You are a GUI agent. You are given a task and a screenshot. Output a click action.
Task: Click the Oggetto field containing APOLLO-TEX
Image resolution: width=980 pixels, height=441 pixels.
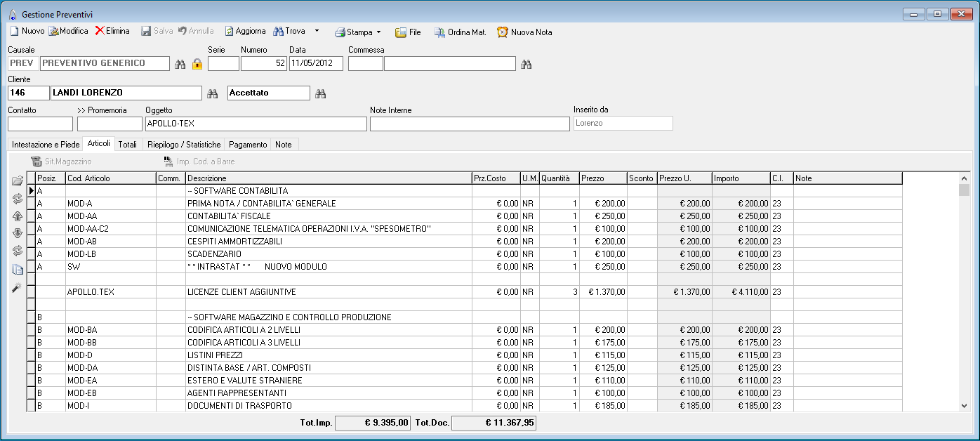tap(256, 124)
